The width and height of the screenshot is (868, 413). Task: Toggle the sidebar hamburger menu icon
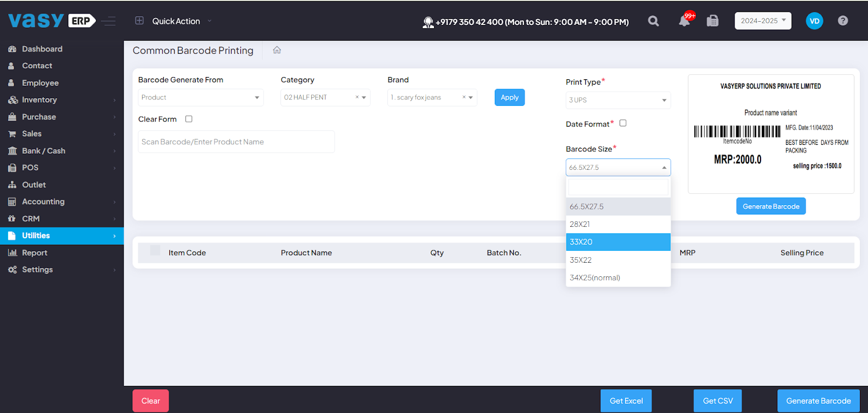tap(108, 21)
